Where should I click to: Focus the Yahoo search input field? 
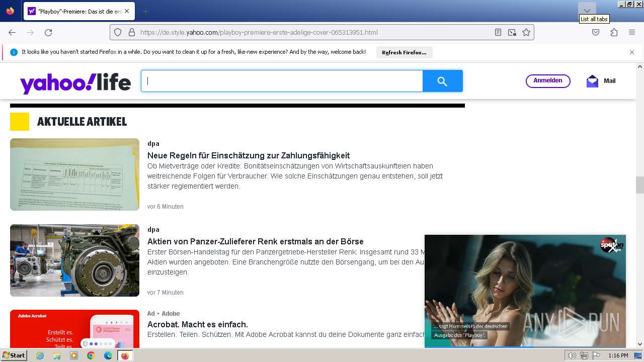click(282, 81)
